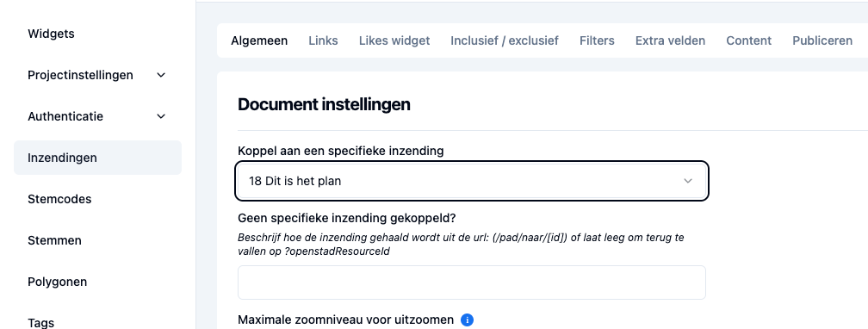Select the Algemeen tab
This screenshot has height=329, width=868.
[259, 40]
